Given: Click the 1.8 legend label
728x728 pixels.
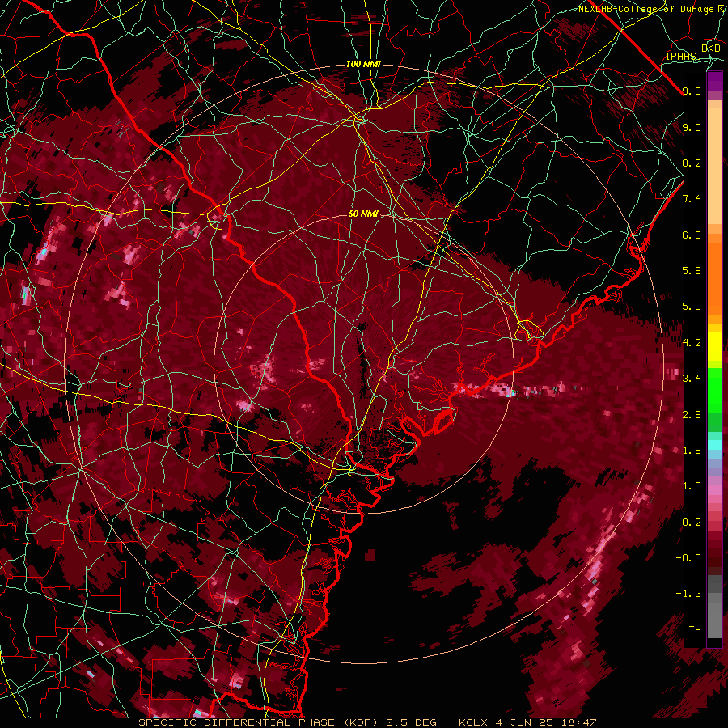Looking at the screenshot, I should 692,451.
